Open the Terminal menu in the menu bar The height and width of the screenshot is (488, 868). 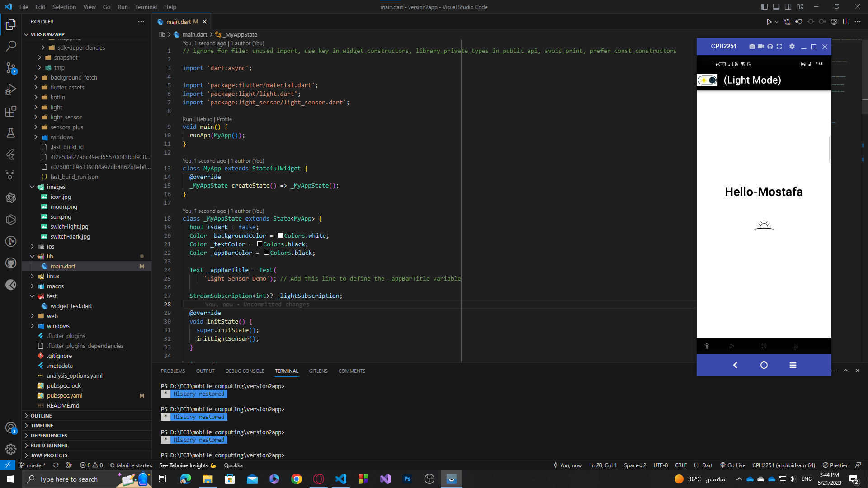146,7
